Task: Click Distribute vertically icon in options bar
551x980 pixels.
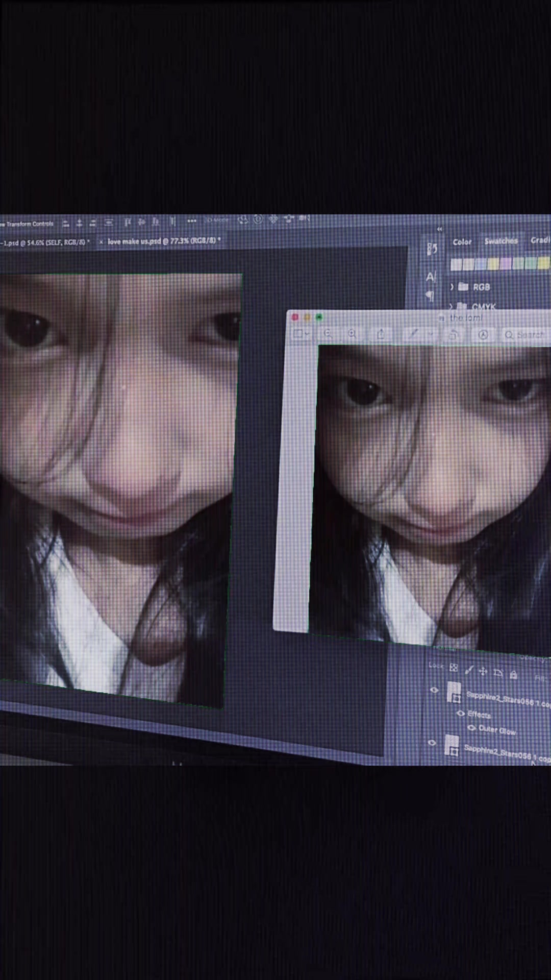Action: 109,223
